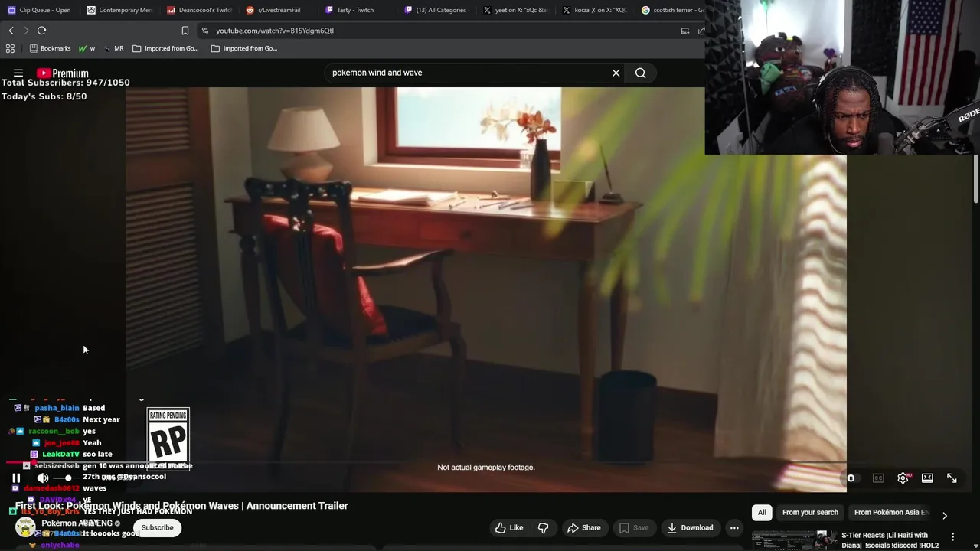Run the search with the magnifier icon
The width and height of the screenshot is (980, 551).
pos(641,73)
